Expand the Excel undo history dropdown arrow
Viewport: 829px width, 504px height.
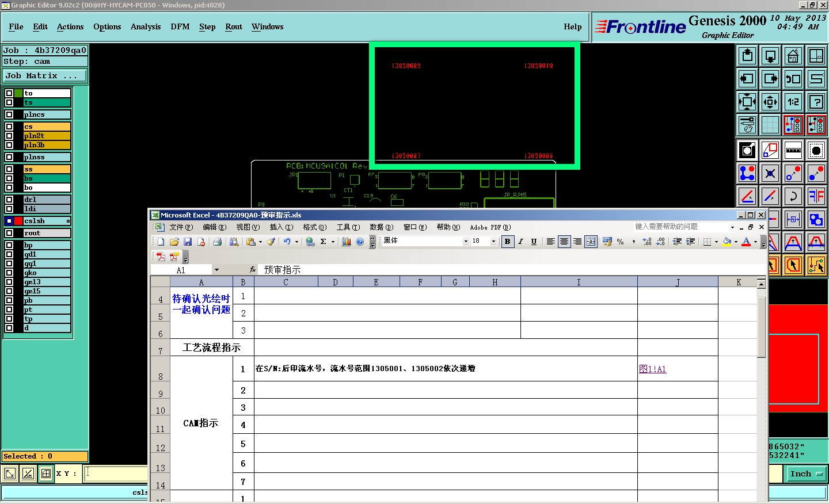click(x=296, y=242)
